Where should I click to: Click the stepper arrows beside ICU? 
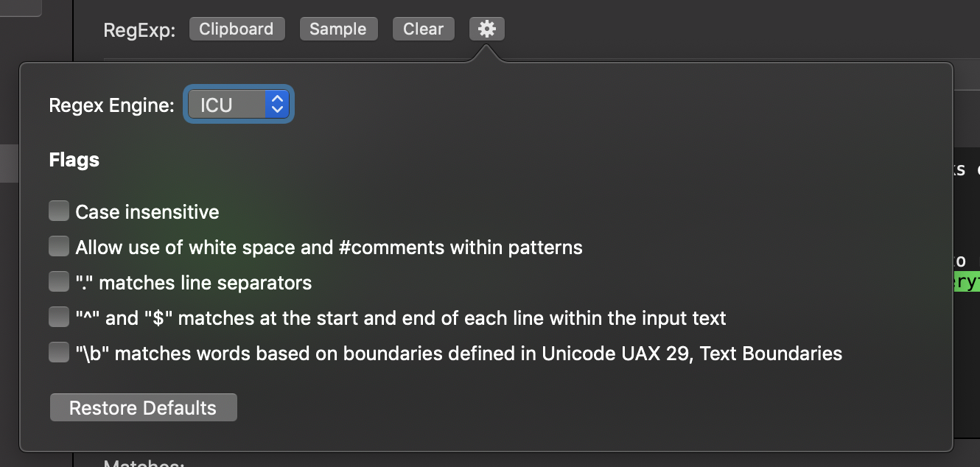276,105
